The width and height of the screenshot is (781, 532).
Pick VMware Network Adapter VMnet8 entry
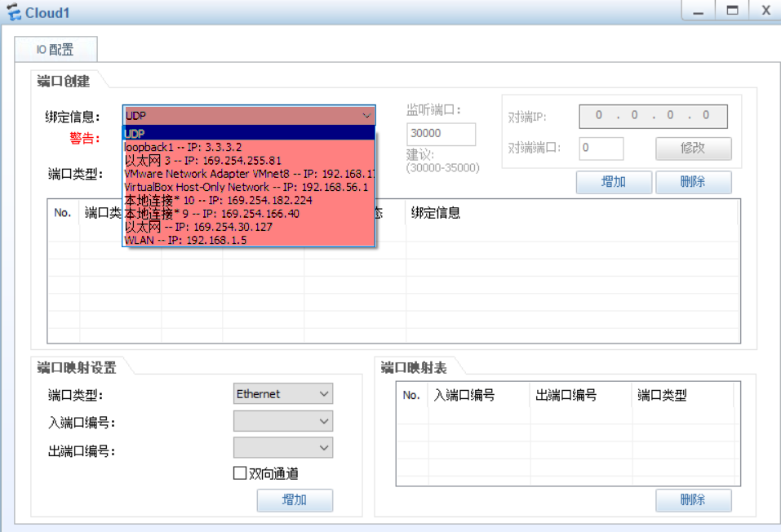[x=249, y=174]
